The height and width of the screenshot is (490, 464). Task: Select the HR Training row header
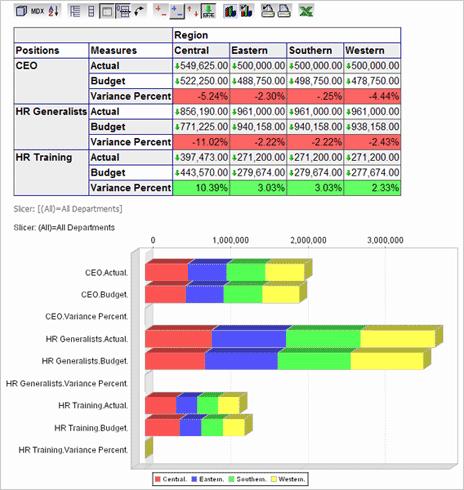(x=51, y=172)
